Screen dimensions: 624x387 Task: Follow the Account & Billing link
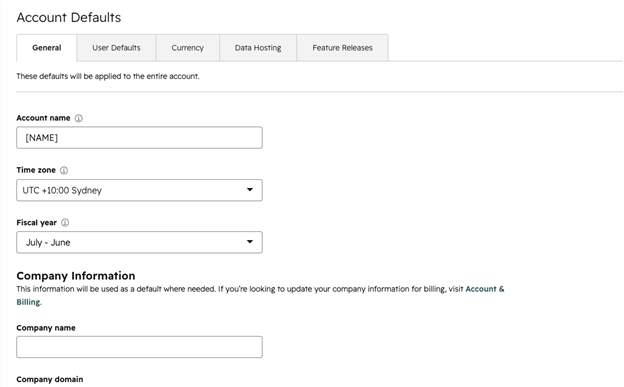click(x=485, y=289)
